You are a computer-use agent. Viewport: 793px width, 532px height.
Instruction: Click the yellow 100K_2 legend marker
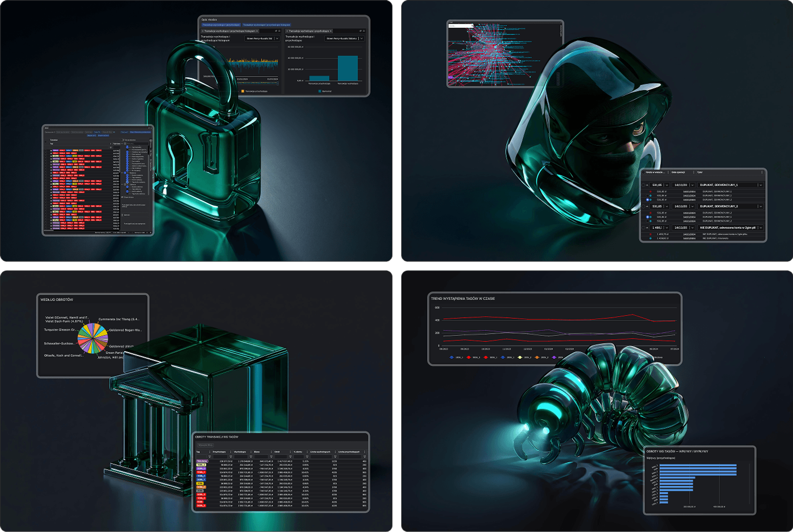coord(520,357)
